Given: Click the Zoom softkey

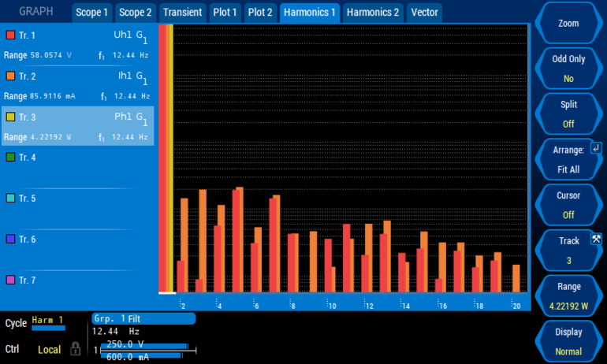Looking at the screenshot, I should [x=568, y=23].
